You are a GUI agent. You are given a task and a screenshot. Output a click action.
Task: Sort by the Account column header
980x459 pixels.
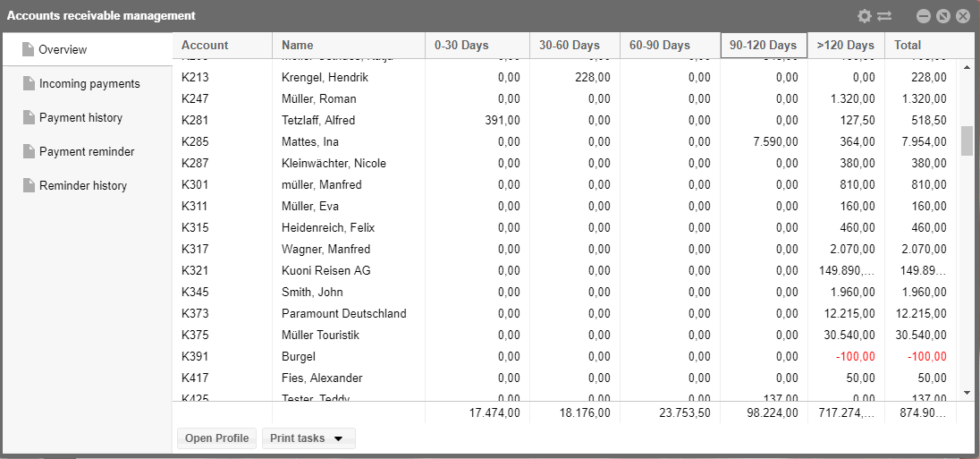pos(223,45)
